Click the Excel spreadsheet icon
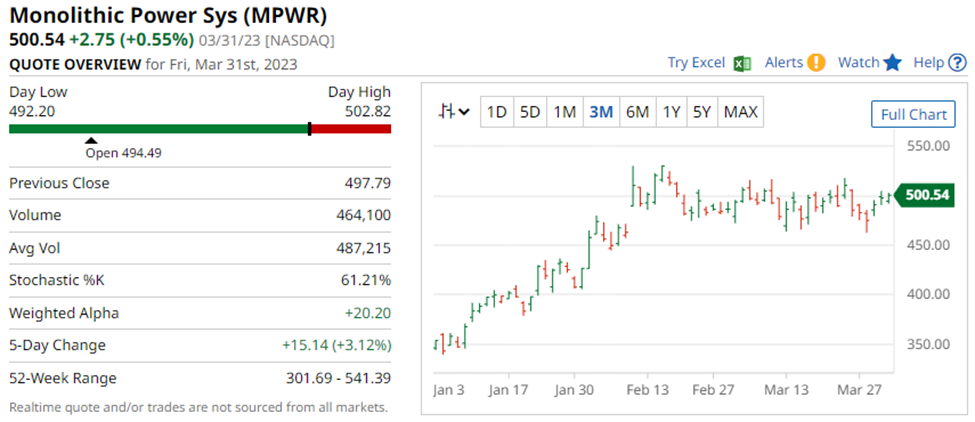Image resolution: width=975 pixels, height=422 pixels. click(742, 63)
